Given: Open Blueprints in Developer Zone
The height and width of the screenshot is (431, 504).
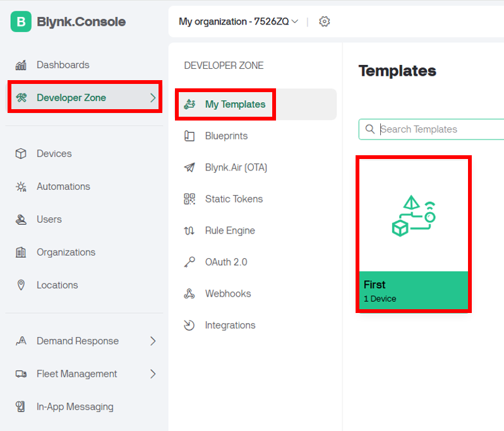Looking at the screenshot, I should click(x=256, y=136).
